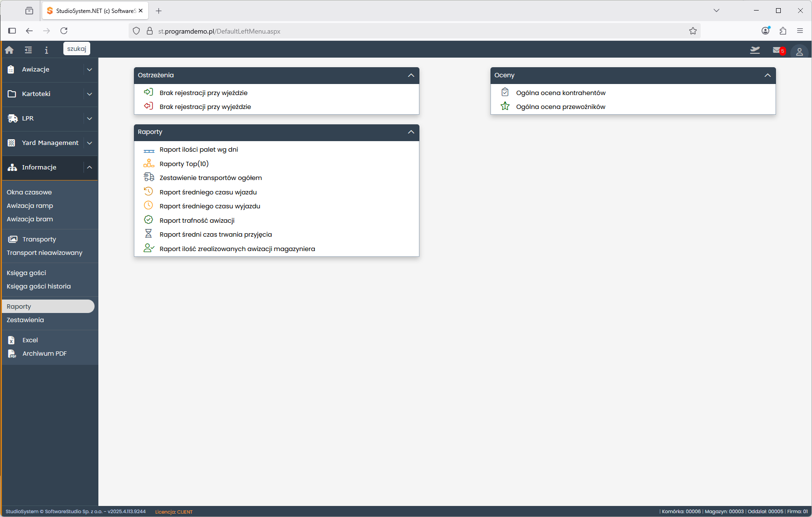Viewport: 812px width, 517px height.
Task: Select Raporty in the sidebar
Action: tap(19, 306)
